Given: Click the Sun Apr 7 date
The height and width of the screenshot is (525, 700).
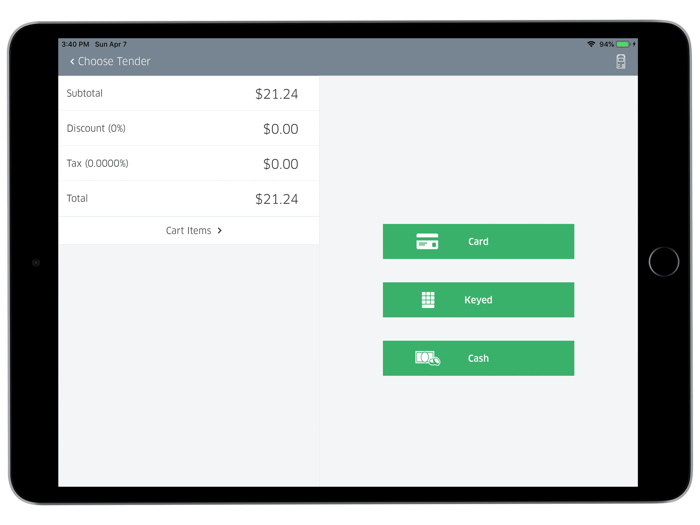Looking at the screenshot, I should [111, 44].
